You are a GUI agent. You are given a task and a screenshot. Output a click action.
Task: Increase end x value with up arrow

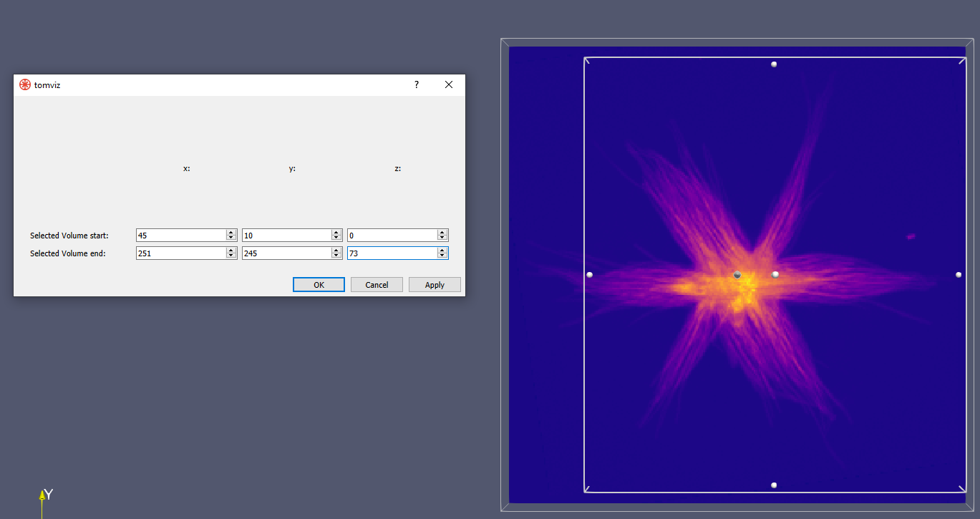pyautogui.click(x=231, y=251)
